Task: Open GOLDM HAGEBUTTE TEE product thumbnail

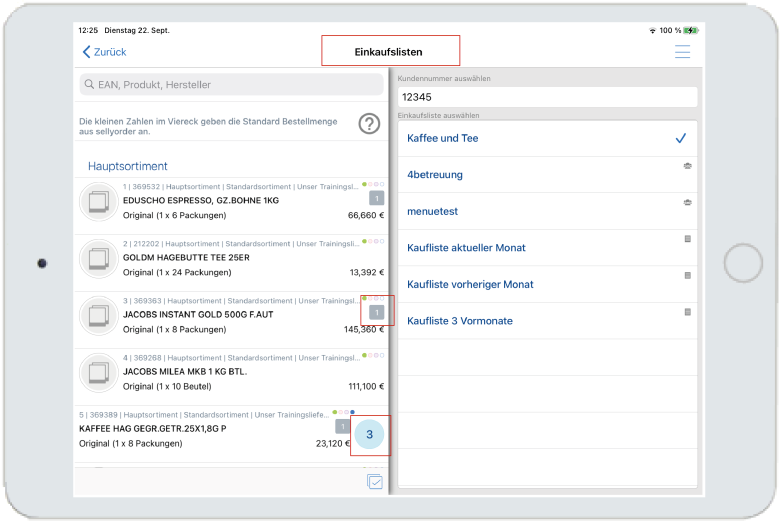Action: coord(98,259)
